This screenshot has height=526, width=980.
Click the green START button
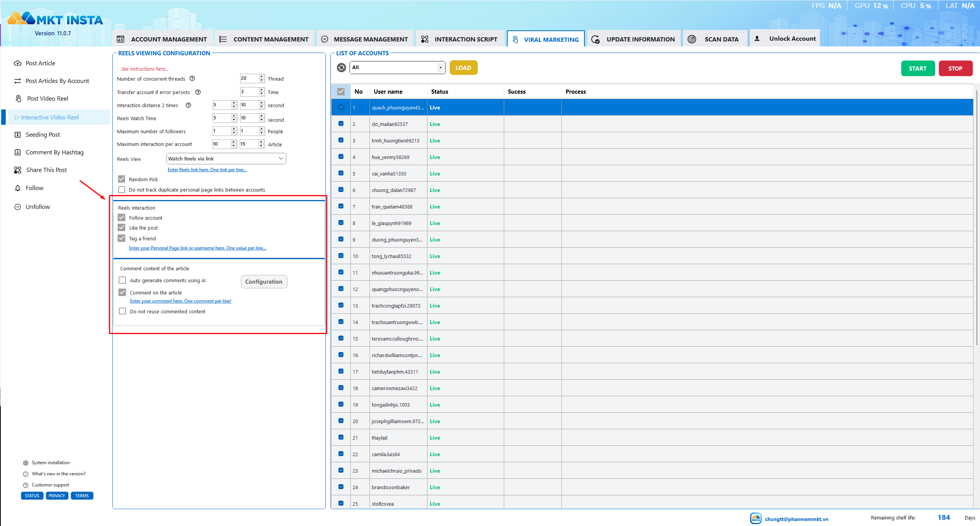click(x=918, y=68)
